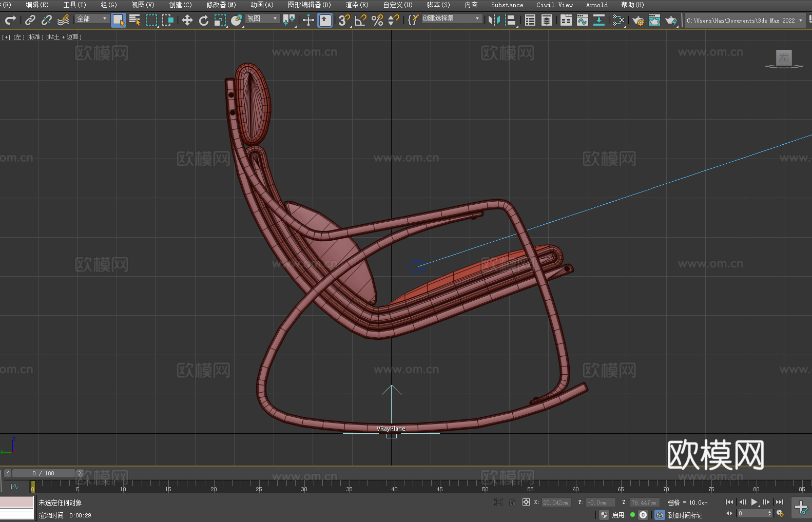Open the 渲染(R) menu
This screenshot has width=812, height=522.
tap(357, 5)
